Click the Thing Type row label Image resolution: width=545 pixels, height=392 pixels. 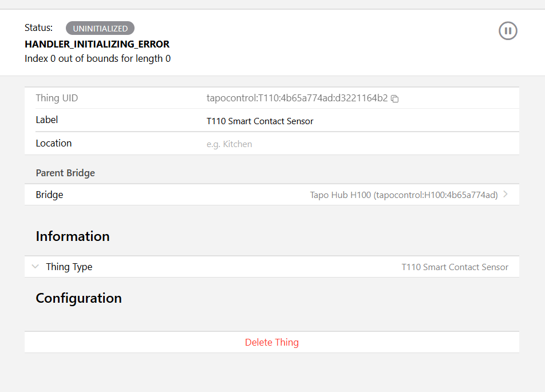coord(69,267)
